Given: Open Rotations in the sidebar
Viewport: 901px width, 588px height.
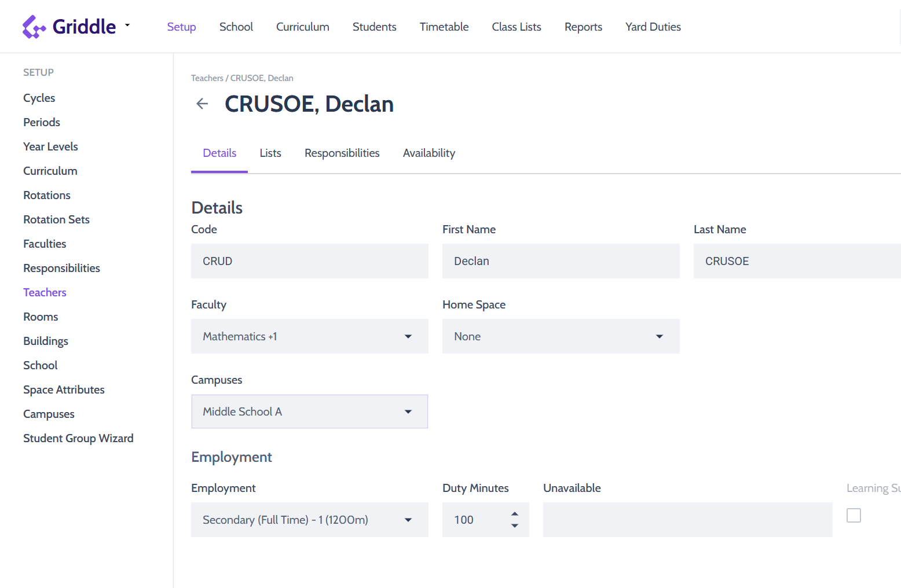Looking at the screenshot, I should (x=47, y=195).
